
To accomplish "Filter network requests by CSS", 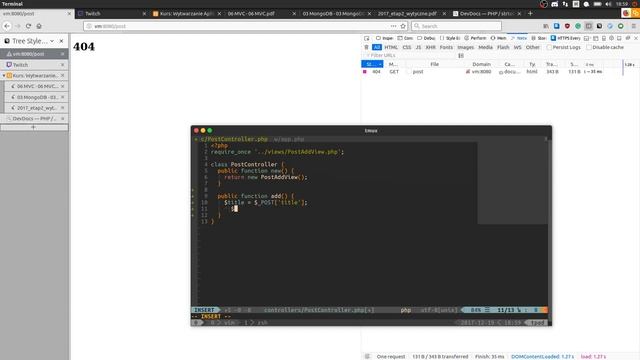I will click(x=407, y=47).
